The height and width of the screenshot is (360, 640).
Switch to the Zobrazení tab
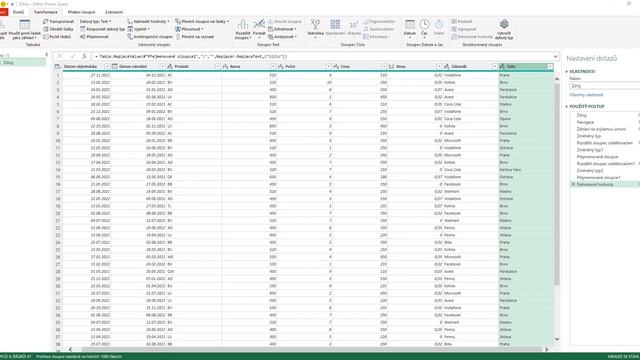click(114, 12)
